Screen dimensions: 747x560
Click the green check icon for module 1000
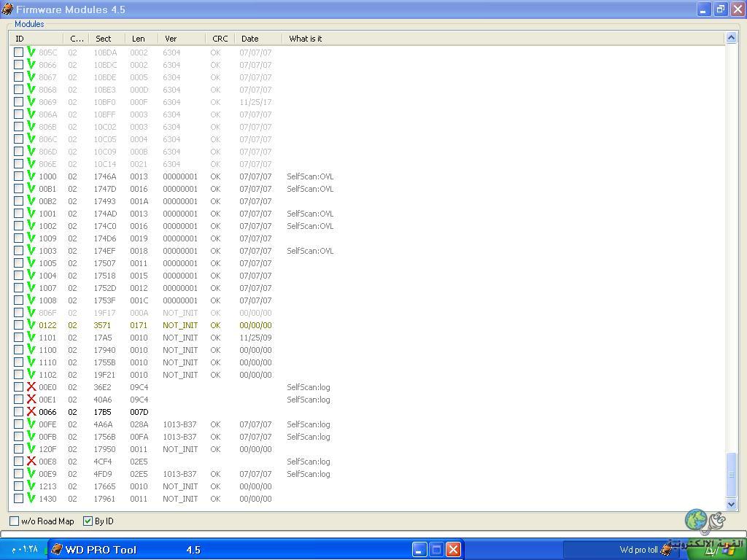click(31, 176)
